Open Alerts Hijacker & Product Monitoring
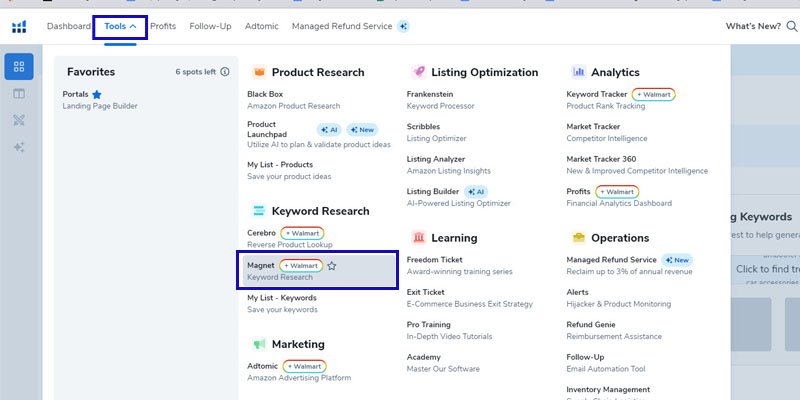 click(618, 298)
